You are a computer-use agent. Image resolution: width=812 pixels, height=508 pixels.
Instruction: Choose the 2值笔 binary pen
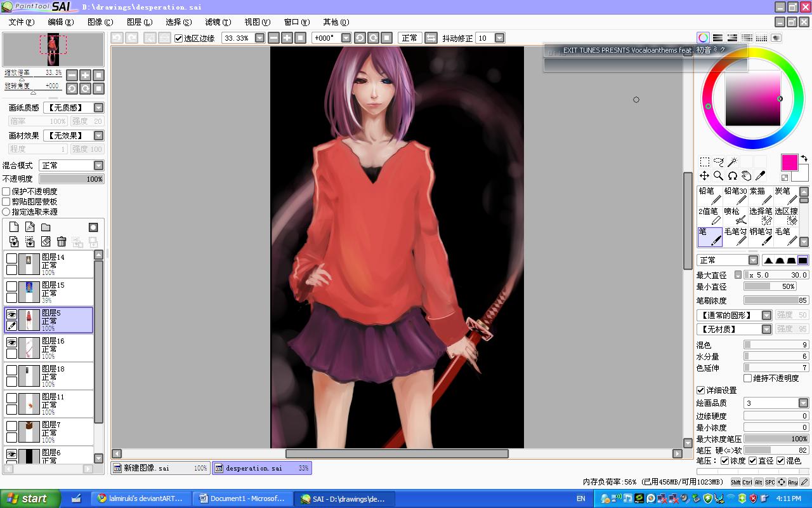710,217
